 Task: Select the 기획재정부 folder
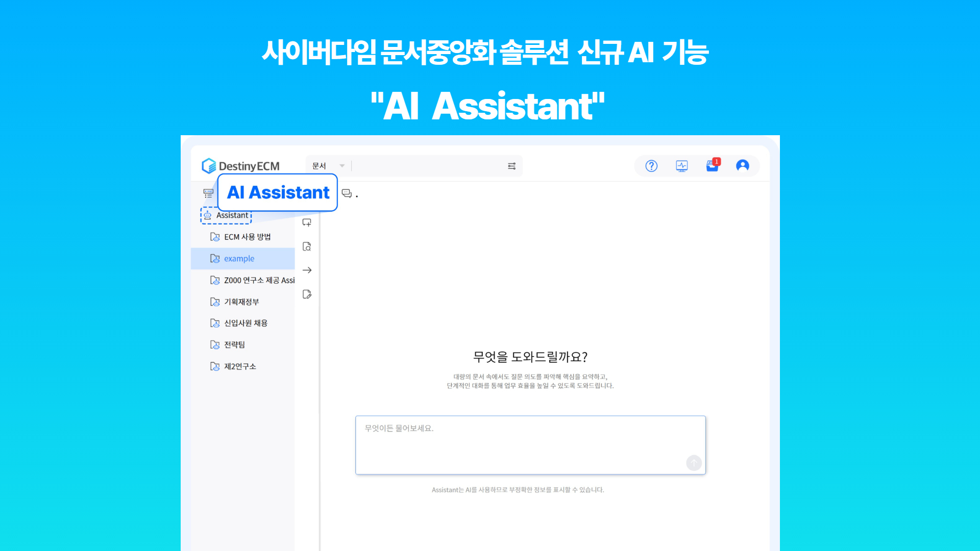(x=242, y=302)
